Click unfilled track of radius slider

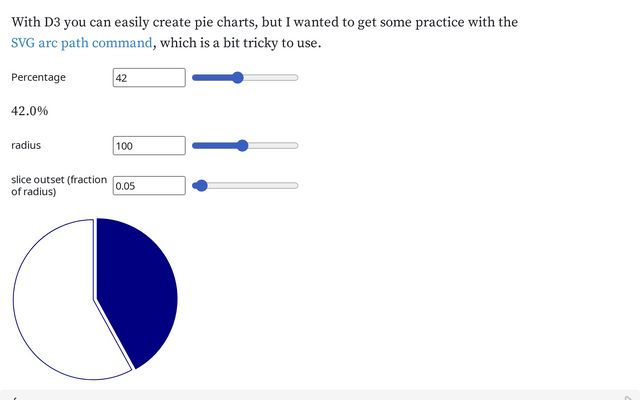(x=274, y=145)
